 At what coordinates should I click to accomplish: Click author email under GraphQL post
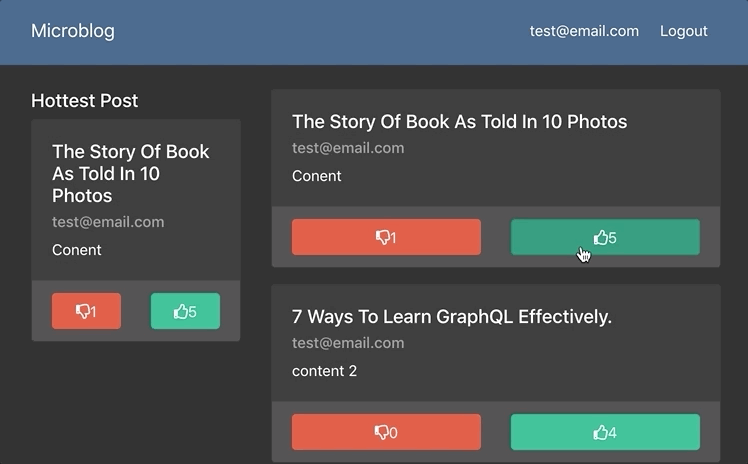[348, 343]
